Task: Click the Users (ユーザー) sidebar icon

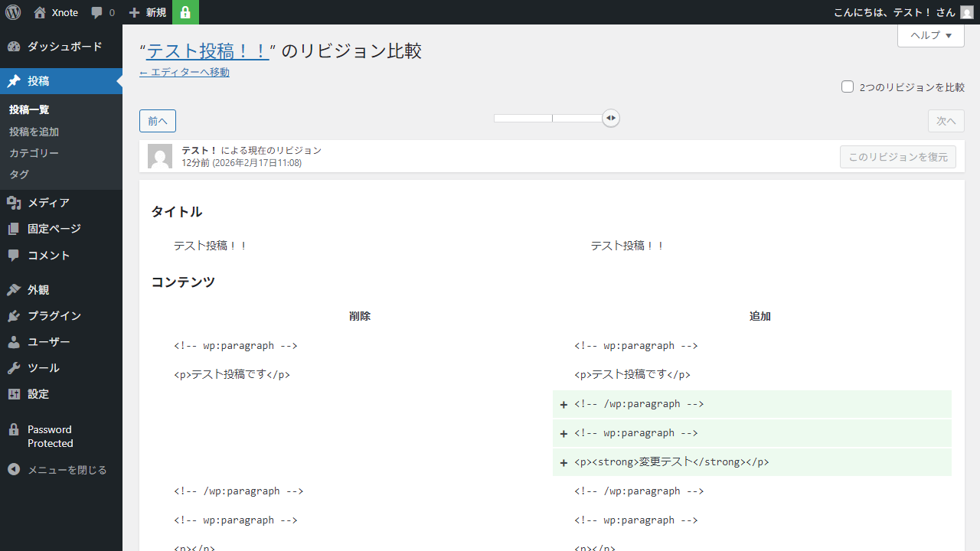Action: point(14,341)
